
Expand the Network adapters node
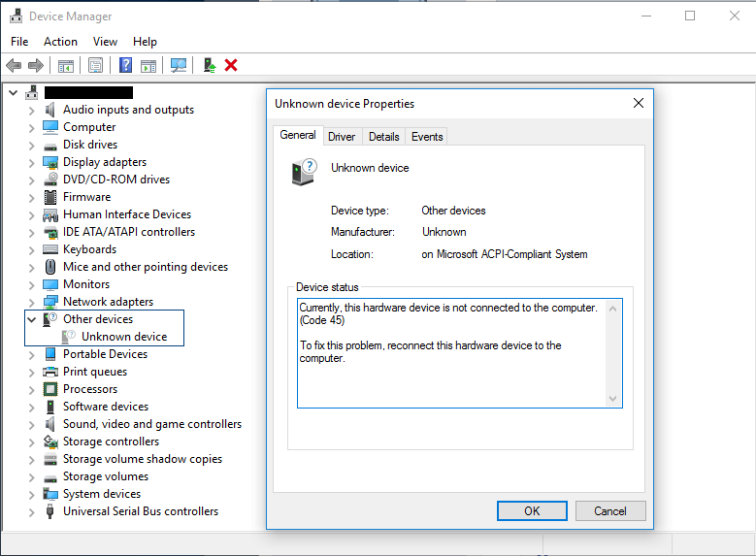click(x=32, y=302)
